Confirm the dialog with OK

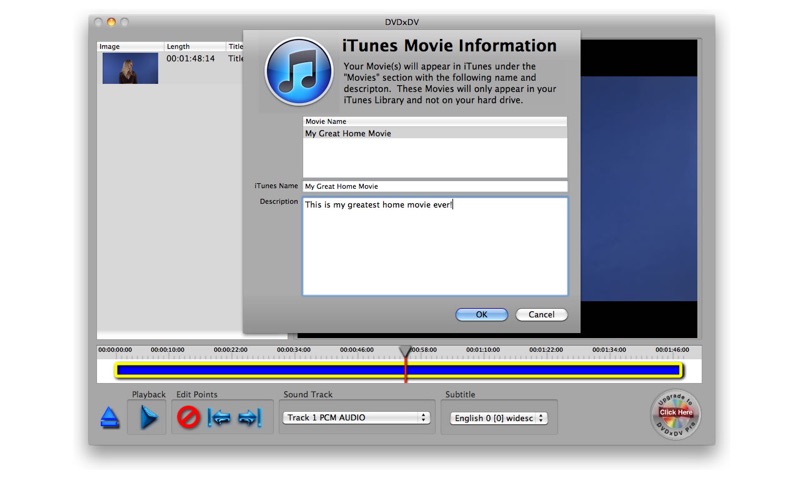[481, 314]
